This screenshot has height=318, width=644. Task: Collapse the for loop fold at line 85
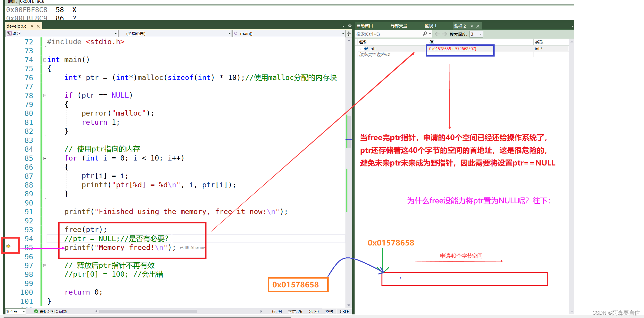pyautogui.click(x=45, y=158)
